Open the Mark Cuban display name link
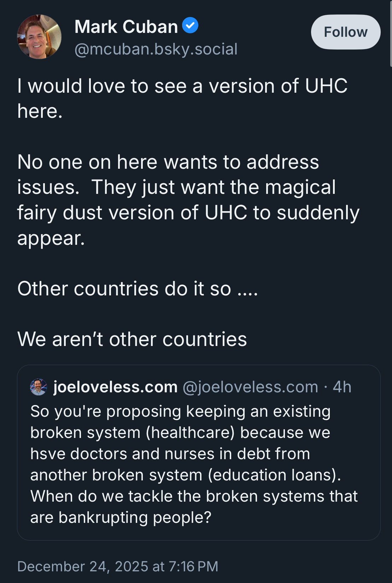 coord(126,27)
